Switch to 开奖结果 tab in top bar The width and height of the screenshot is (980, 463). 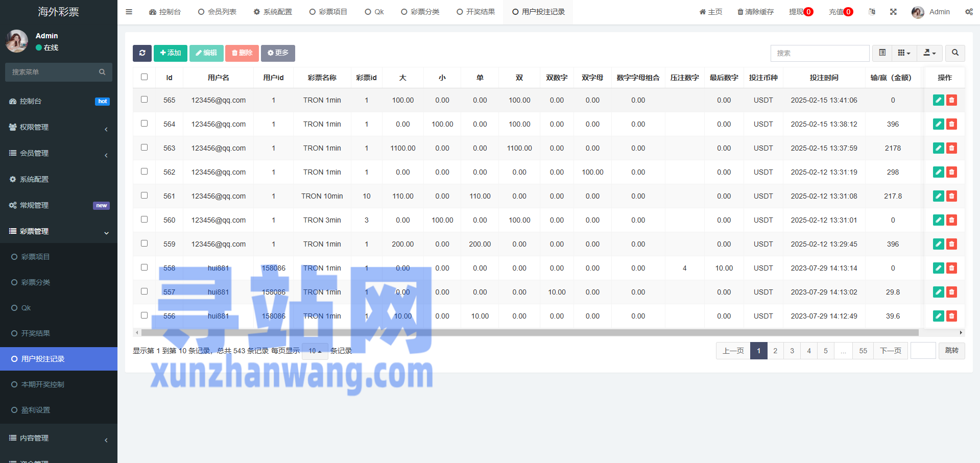coord(475,12)
